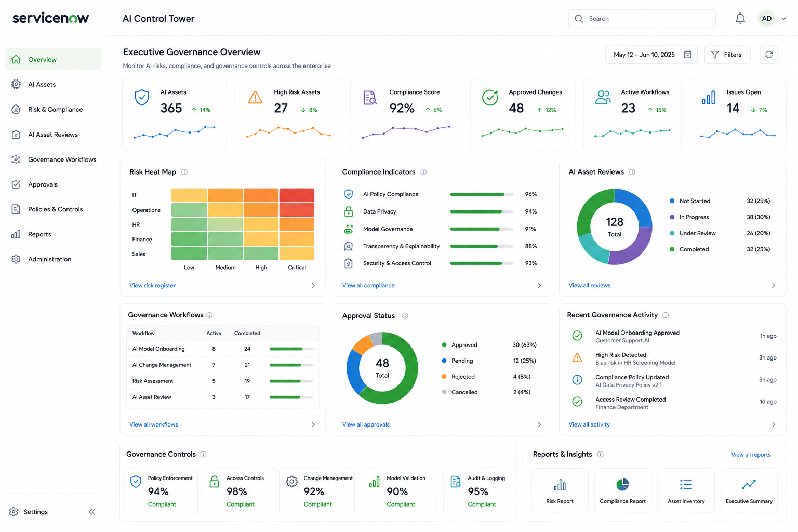
Task: Click the High Risk Detected warning icon
Action: pos(577,357)
